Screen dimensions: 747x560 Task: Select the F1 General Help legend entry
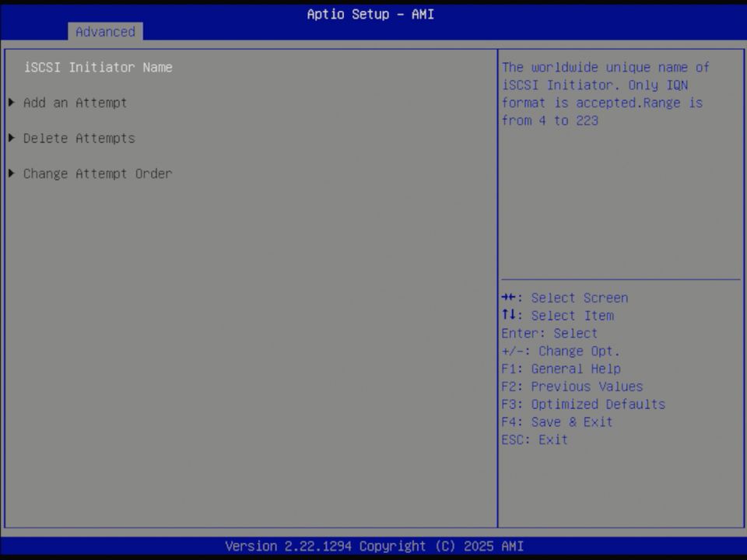click(560, 369)
